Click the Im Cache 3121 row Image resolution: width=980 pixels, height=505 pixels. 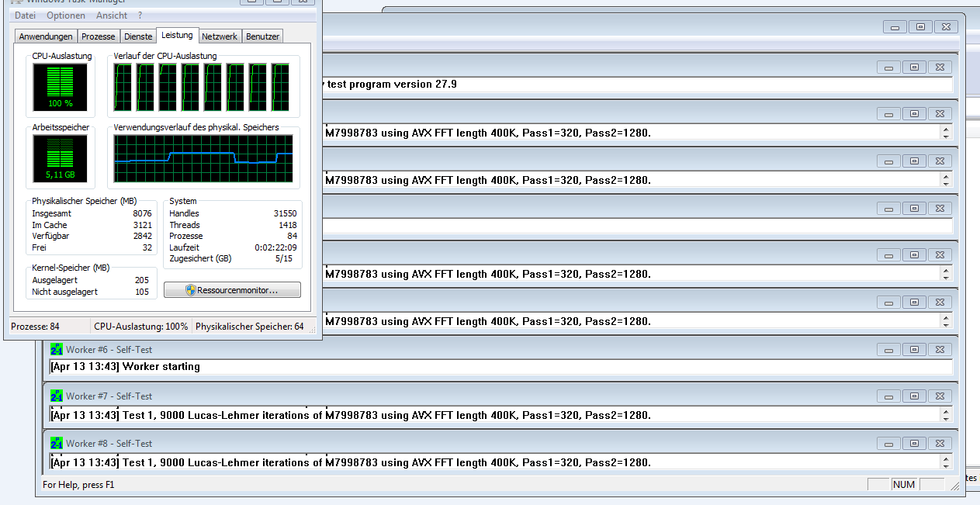pos(92,225)
